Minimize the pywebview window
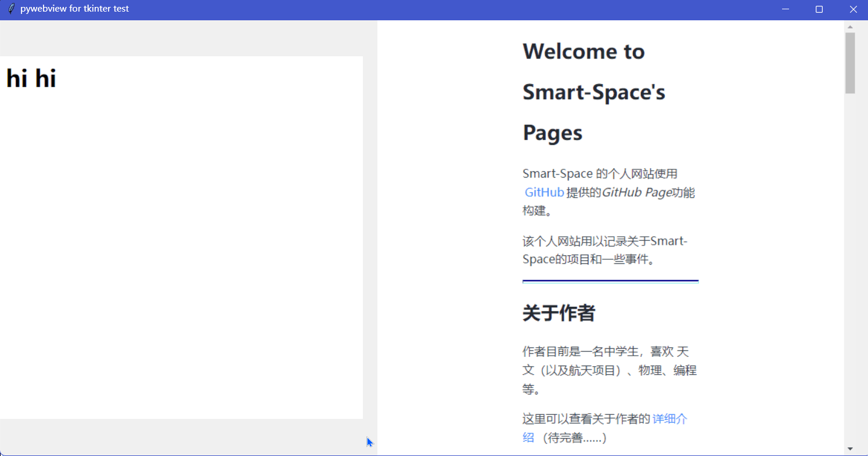This screenshot has height=456, width=868. 785,9
